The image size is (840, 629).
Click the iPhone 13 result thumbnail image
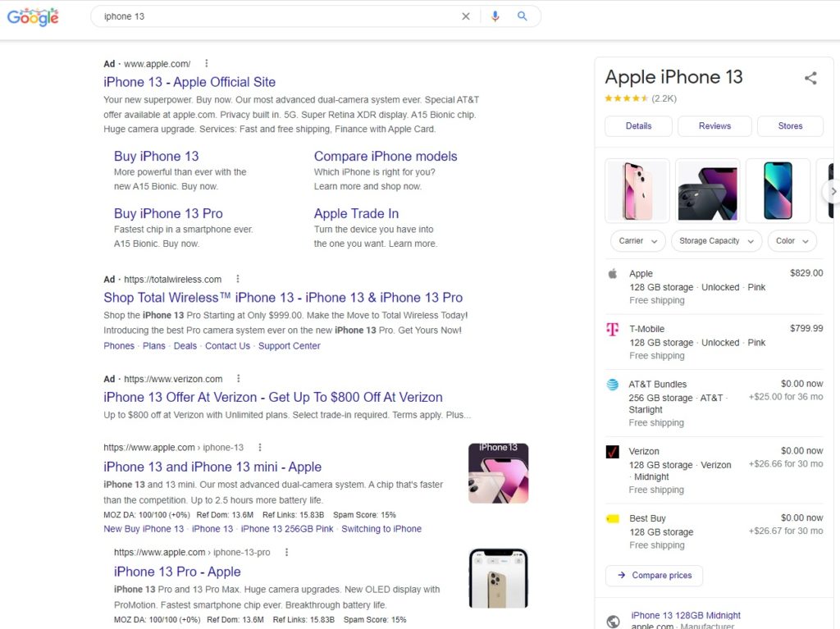[x=498, y=473]
